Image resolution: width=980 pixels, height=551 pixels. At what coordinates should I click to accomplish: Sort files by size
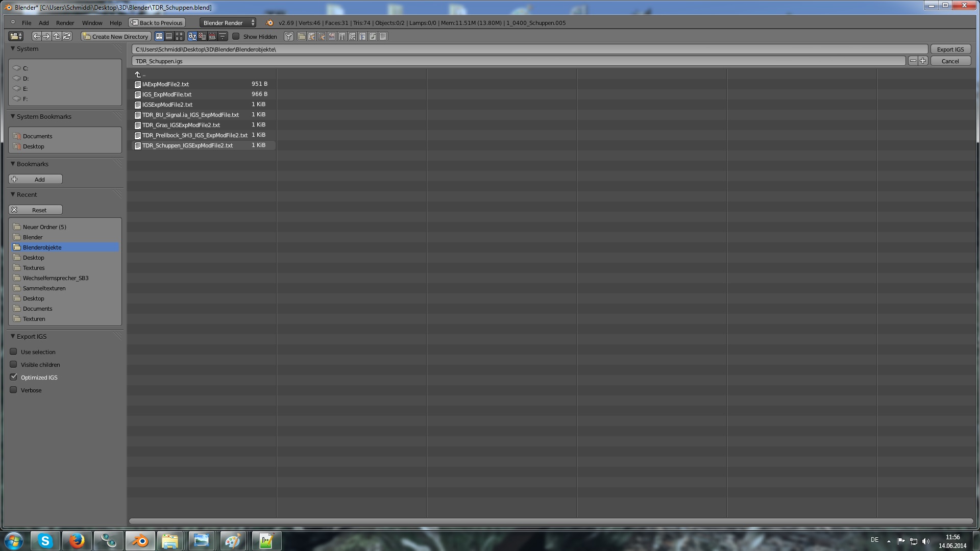pyautogui.click(x=223, y=36)
